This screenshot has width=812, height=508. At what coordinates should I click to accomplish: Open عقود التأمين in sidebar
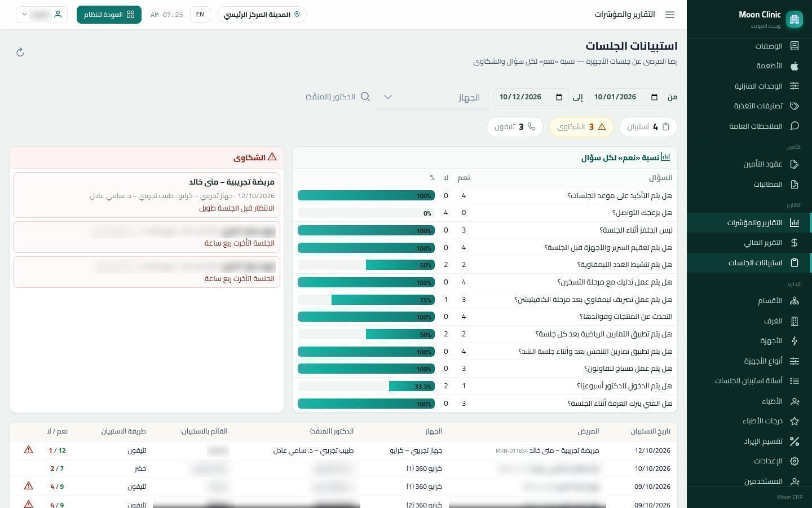[749, 164]
